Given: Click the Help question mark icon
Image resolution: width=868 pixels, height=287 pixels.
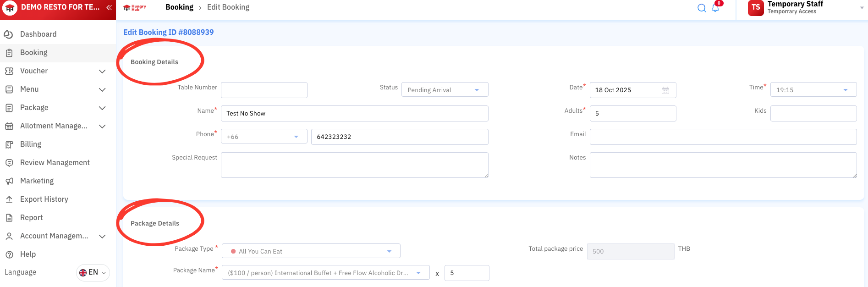Looking at the screenshot, I should click(9, 254).
